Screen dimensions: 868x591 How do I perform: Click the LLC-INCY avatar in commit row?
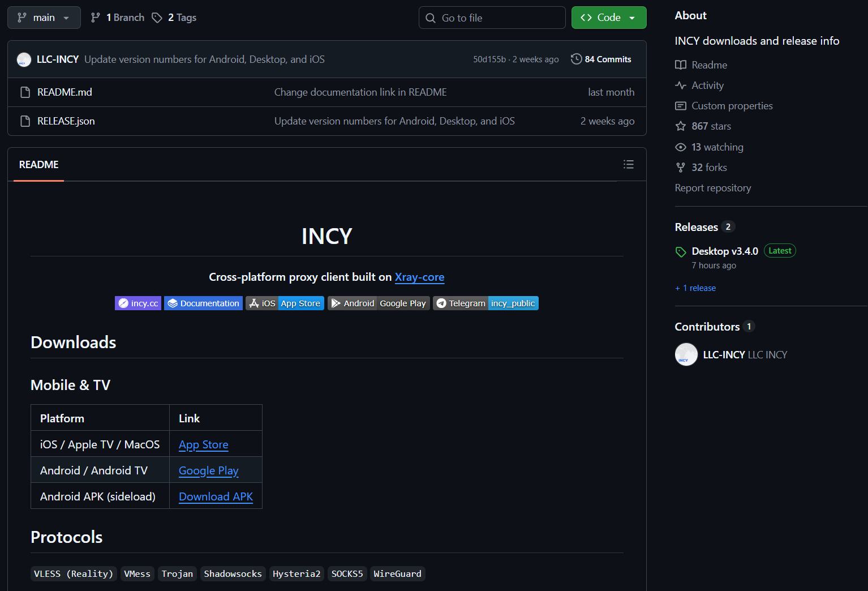pyautogui.click(x=24, y=59)
